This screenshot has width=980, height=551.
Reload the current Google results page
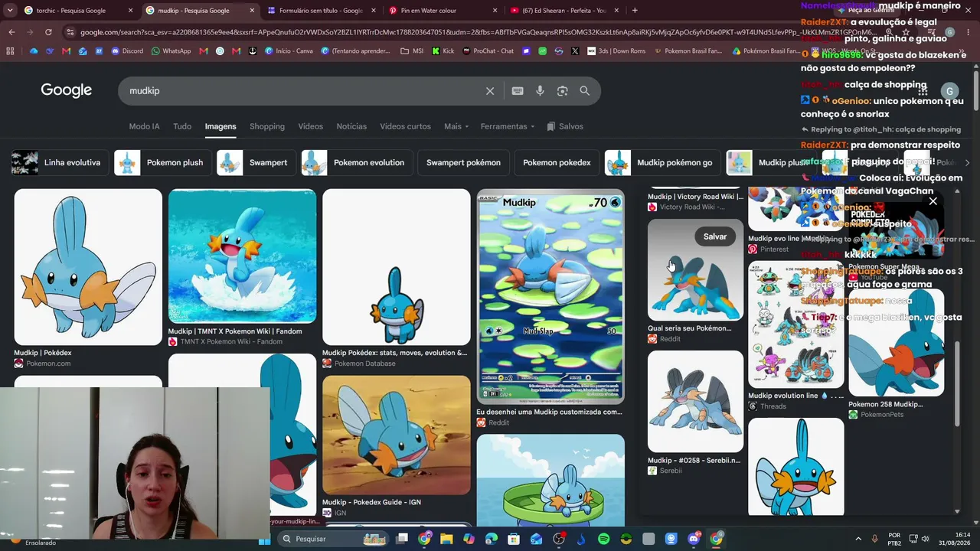click(x=48, y=32)
